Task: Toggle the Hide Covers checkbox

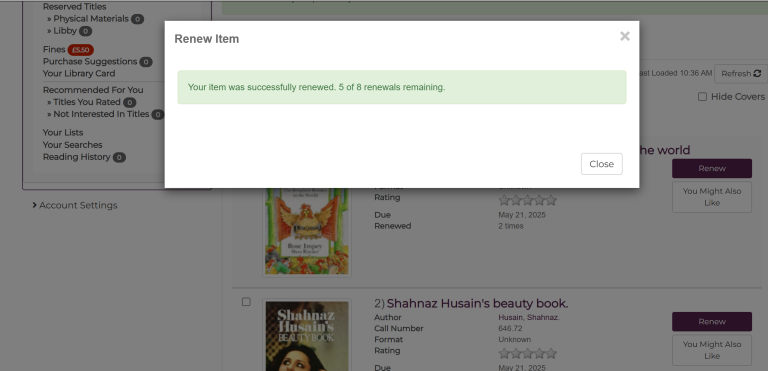Action: click(x=702, y=97)
